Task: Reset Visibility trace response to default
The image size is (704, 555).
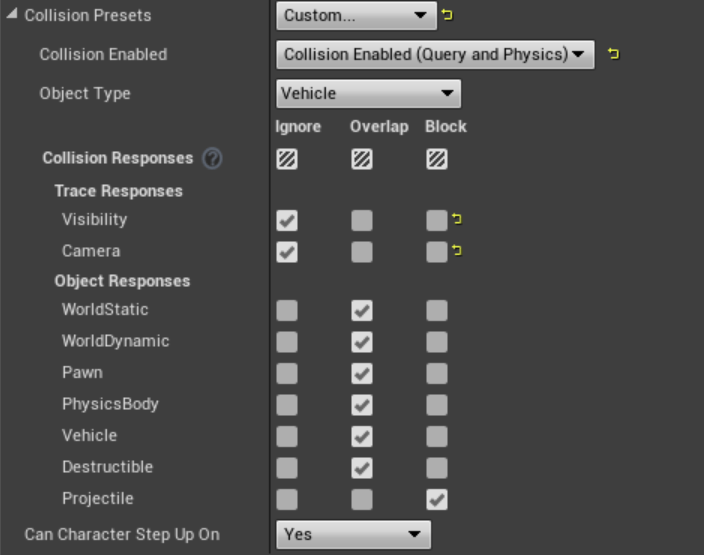Action: click(x=457, y=219)
